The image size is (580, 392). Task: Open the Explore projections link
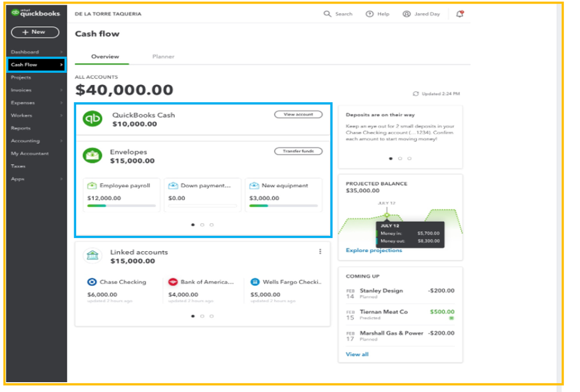pyautogui.click(x=373, y=250)
